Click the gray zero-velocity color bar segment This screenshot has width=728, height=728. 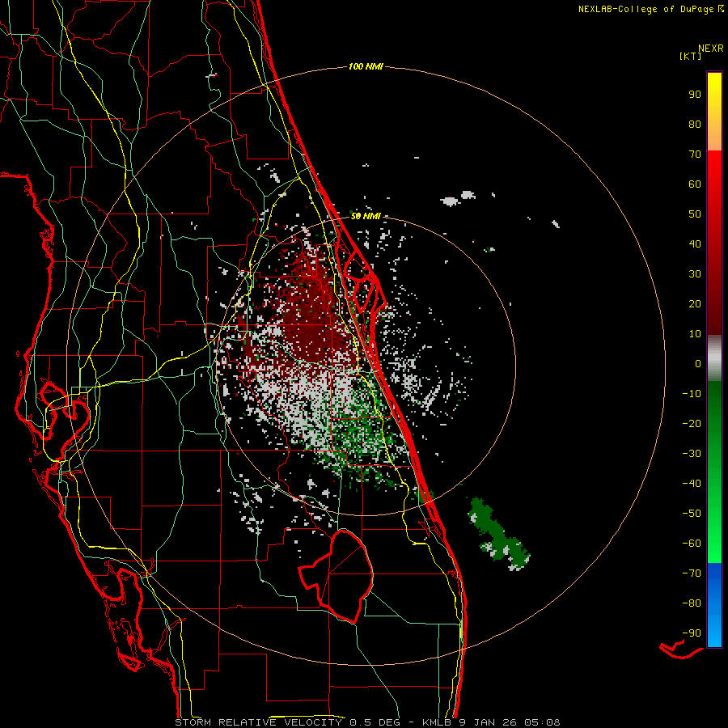pos(714,358)
